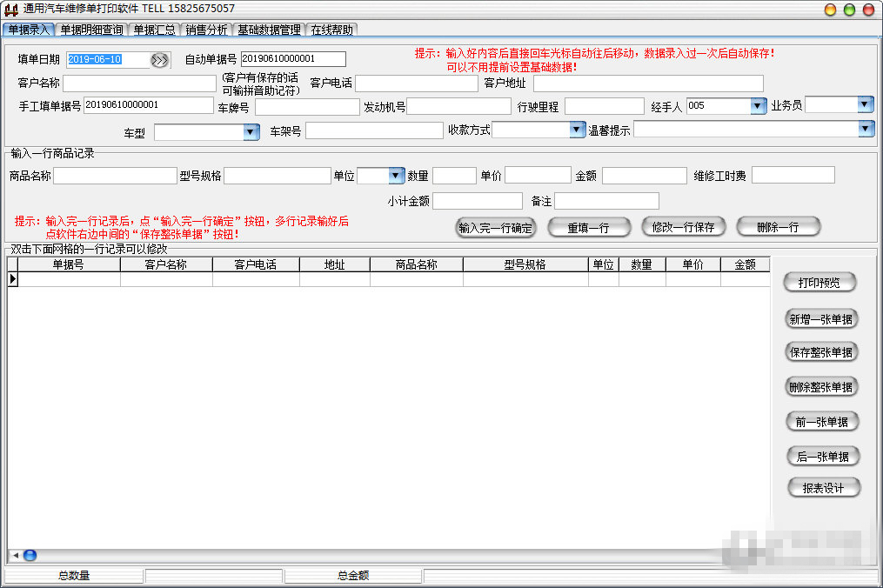Click the application logo icon in title bar

pos(10,8)
